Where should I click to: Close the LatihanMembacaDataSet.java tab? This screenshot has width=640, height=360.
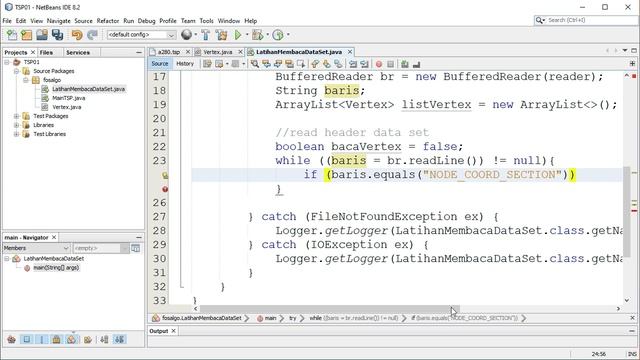pos(350,52)
